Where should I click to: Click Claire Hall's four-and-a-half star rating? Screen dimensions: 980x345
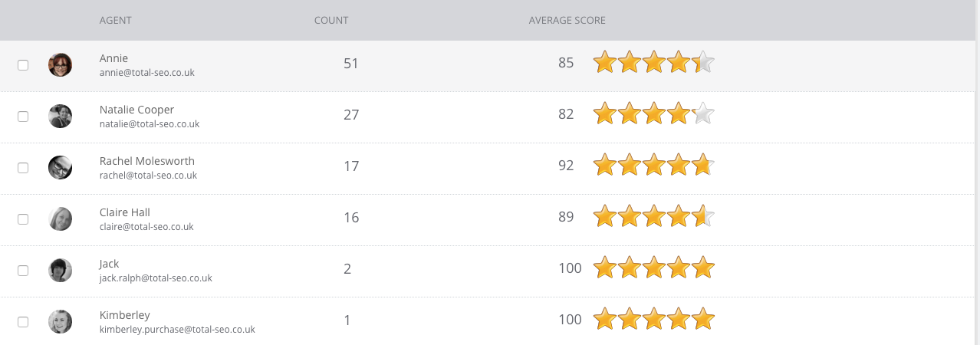point(653,218)
